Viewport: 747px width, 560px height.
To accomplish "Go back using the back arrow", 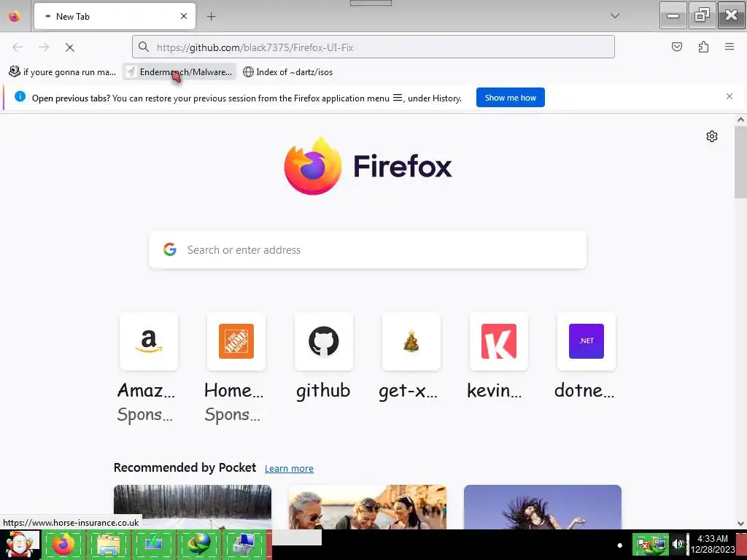I will tap(18, 47).
